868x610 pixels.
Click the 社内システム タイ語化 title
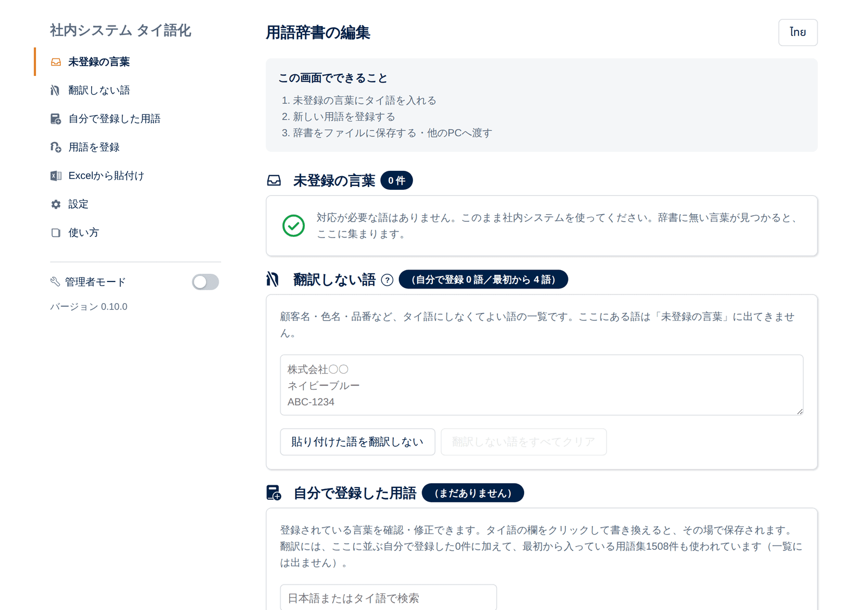click(x=120, y=30)
